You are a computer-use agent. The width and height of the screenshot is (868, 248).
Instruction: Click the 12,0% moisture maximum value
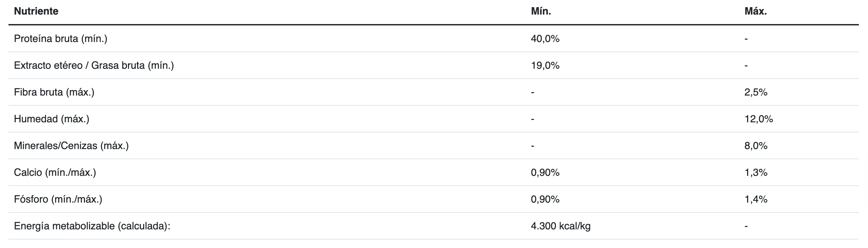pos(759,119)
